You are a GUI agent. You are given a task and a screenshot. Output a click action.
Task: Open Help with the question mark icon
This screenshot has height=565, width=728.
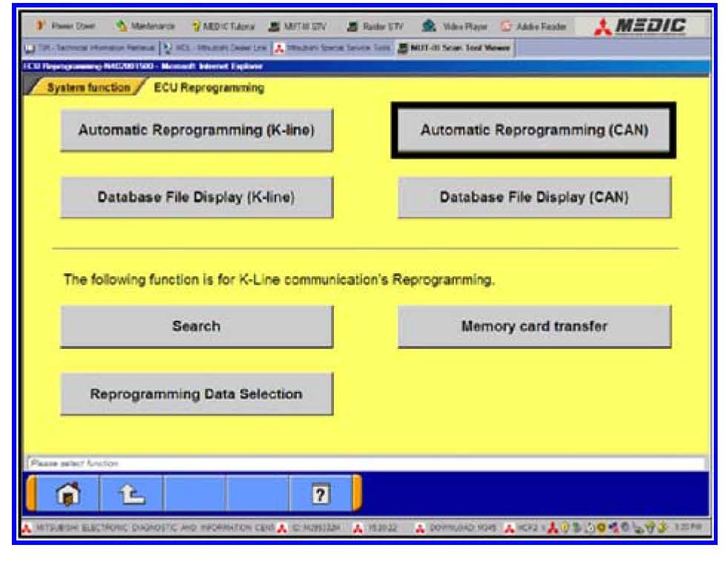320,494
